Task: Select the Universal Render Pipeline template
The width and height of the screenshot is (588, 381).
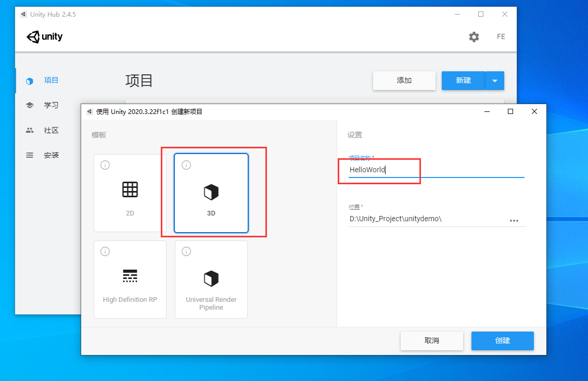Action: point(211,280)
